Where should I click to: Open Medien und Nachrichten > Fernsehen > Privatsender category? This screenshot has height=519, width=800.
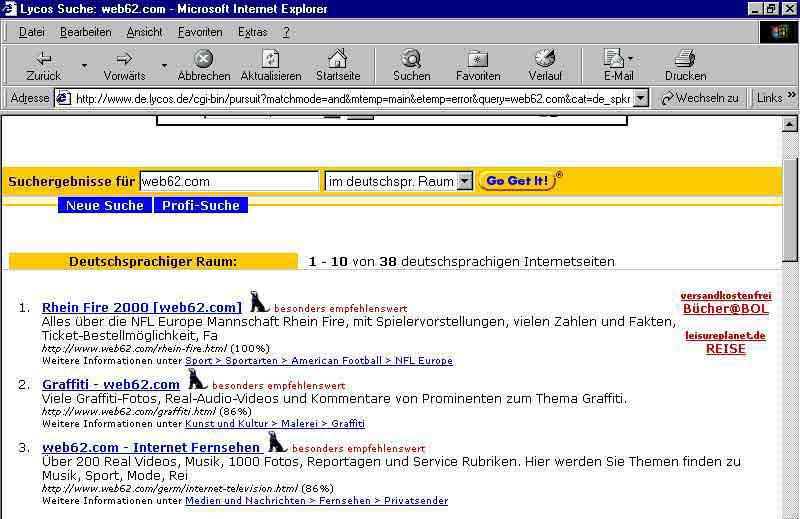pyautogui.click(x=316, y=501)
